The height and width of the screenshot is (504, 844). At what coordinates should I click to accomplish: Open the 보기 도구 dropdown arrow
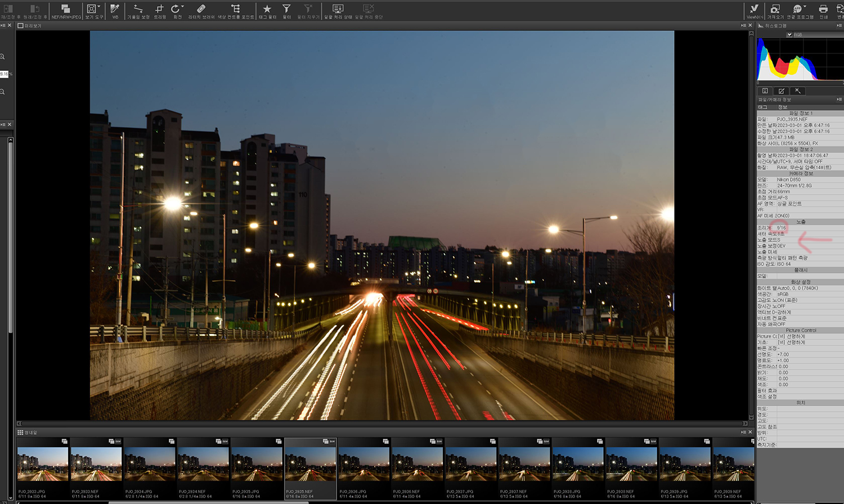point(99,7)
